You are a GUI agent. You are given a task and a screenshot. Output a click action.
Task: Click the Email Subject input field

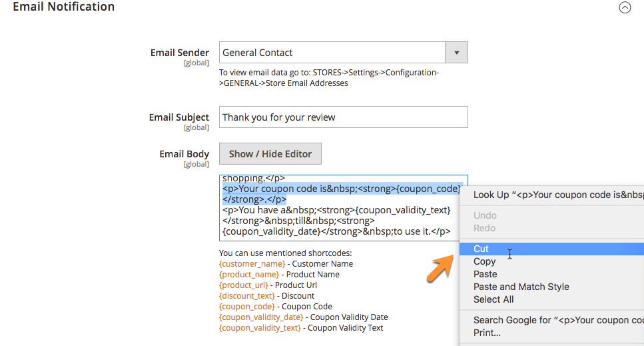pyautogui.click(x=343, y=117)
